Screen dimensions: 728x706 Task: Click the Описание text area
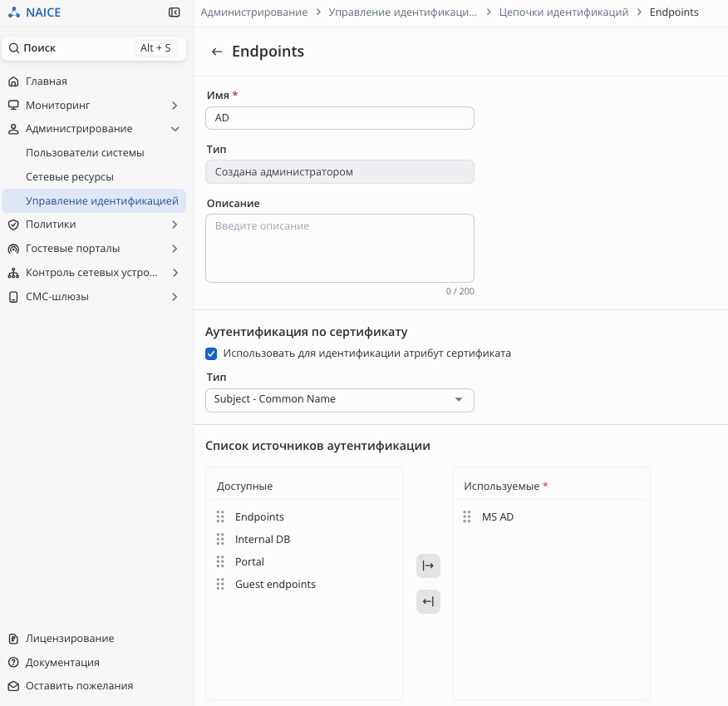339,248
